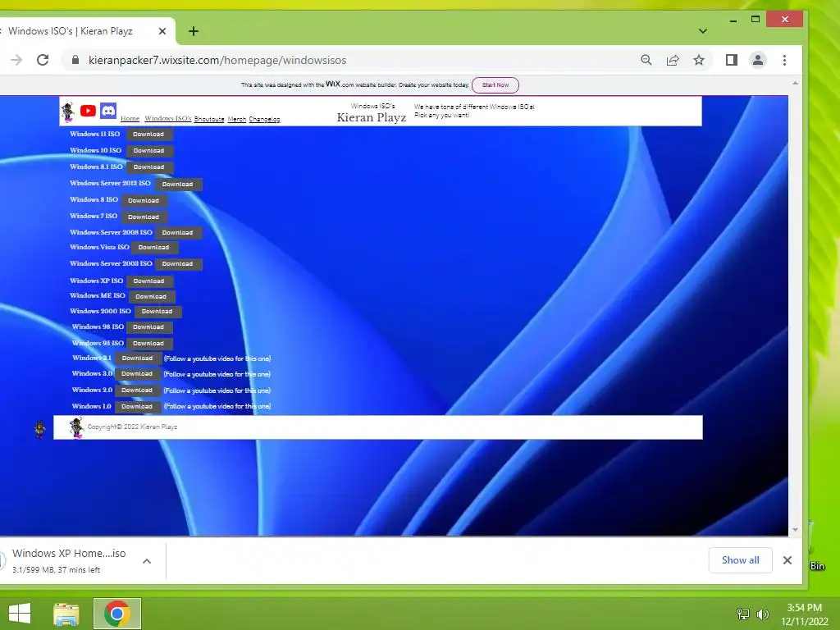
Task: Expand the Windows XP Home download options chevron
Action: 147,561
